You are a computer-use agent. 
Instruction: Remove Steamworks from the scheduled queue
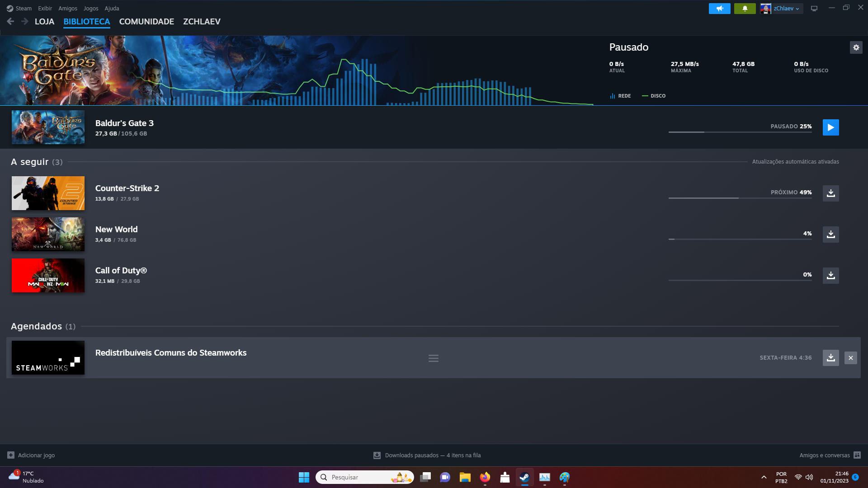[850, 358]
